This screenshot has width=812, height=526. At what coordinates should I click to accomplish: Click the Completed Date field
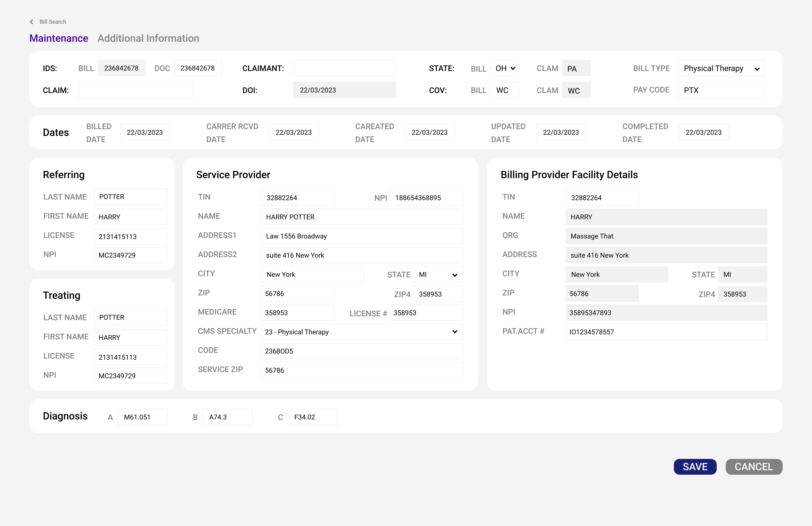[704, 132]
